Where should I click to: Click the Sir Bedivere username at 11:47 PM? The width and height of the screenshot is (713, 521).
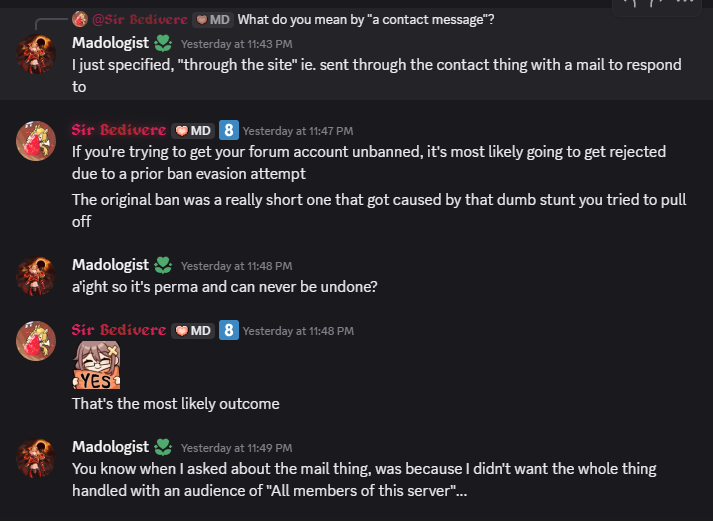coord(118,130)
